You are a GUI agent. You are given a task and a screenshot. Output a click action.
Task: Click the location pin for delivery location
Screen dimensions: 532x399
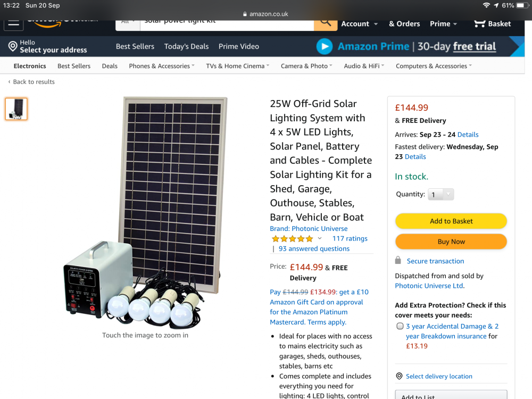coord(400,376)
